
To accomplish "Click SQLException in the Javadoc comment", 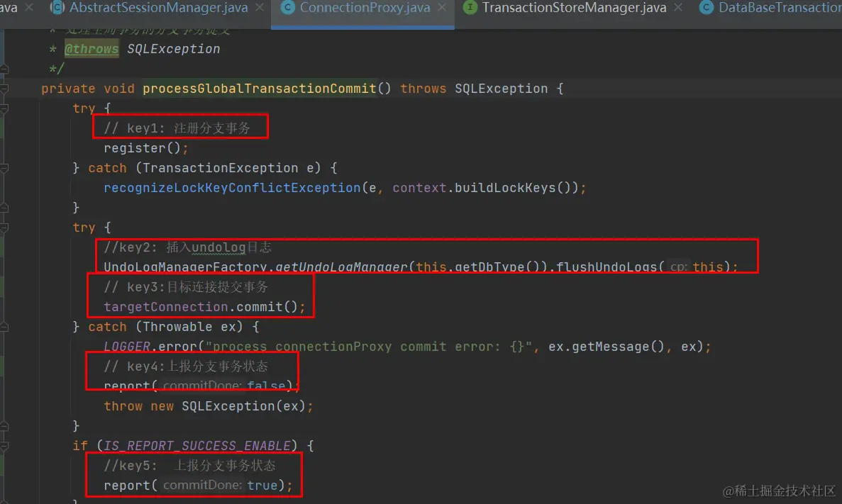I will pyautogui.click(x=174, y=49).
